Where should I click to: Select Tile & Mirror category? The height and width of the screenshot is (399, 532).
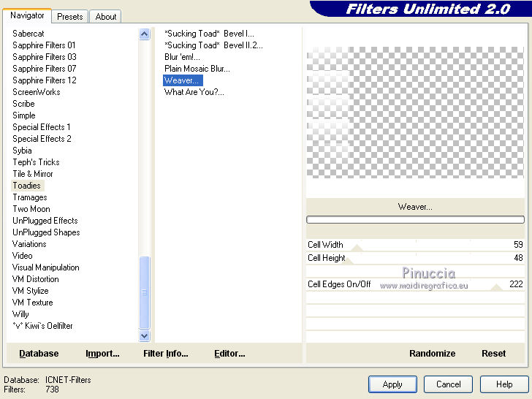pyautogui.click(x=33, y=174)
